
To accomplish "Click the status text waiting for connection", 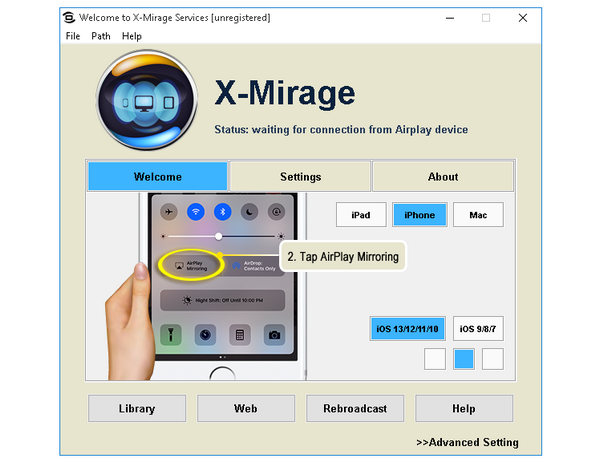I will click(x=341, y=129).
